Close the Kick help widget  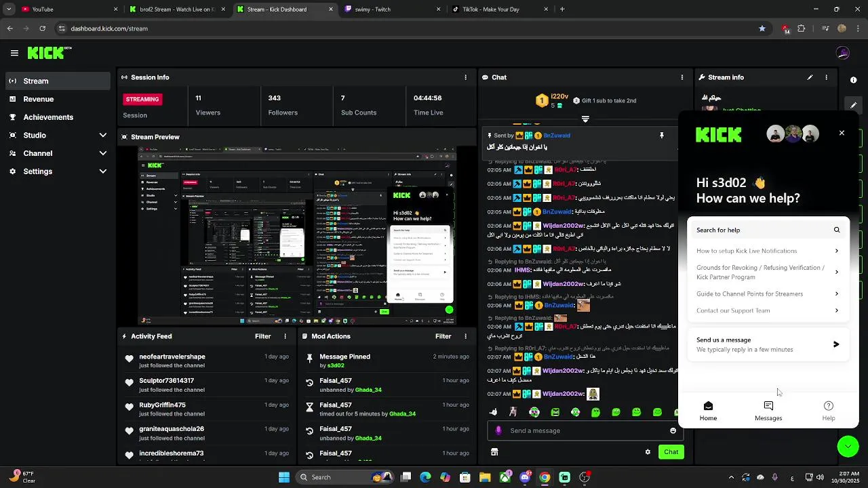pos(842,133)
